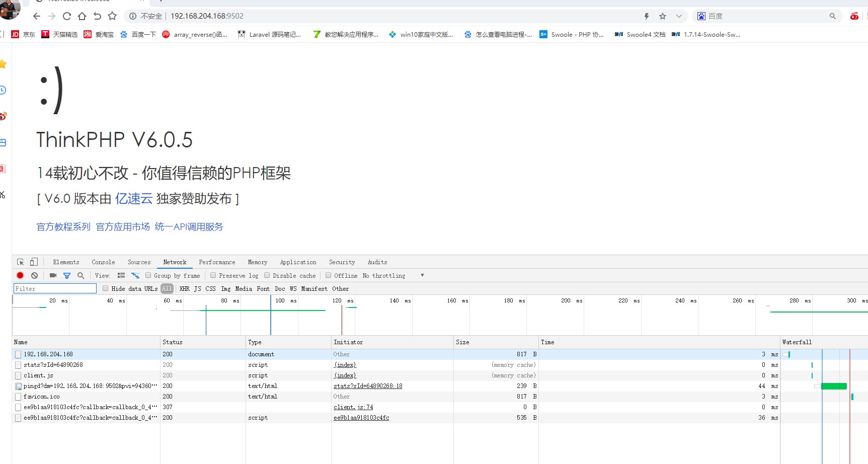Open the 官方应用市场 link
The width and height of the screenshot is (868, 464).
tap(123, 226)
